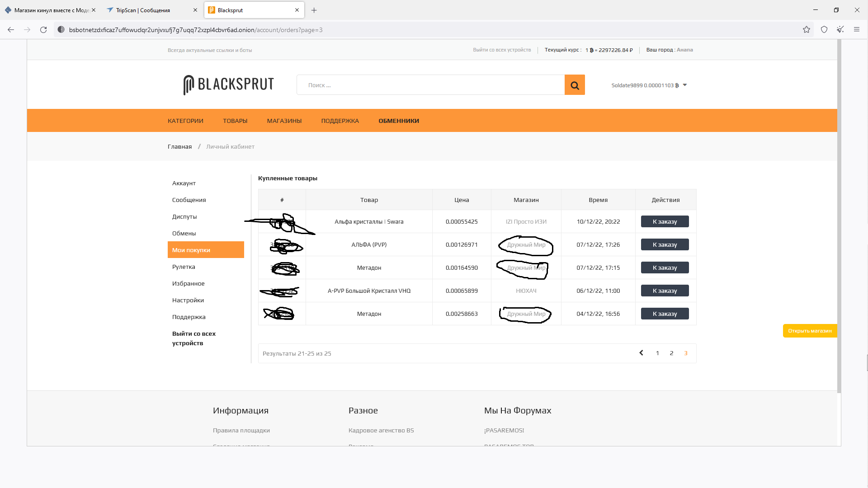Select Аккаунт in the sidebar
Screen dimensions: 868x488
pos(206,183)
